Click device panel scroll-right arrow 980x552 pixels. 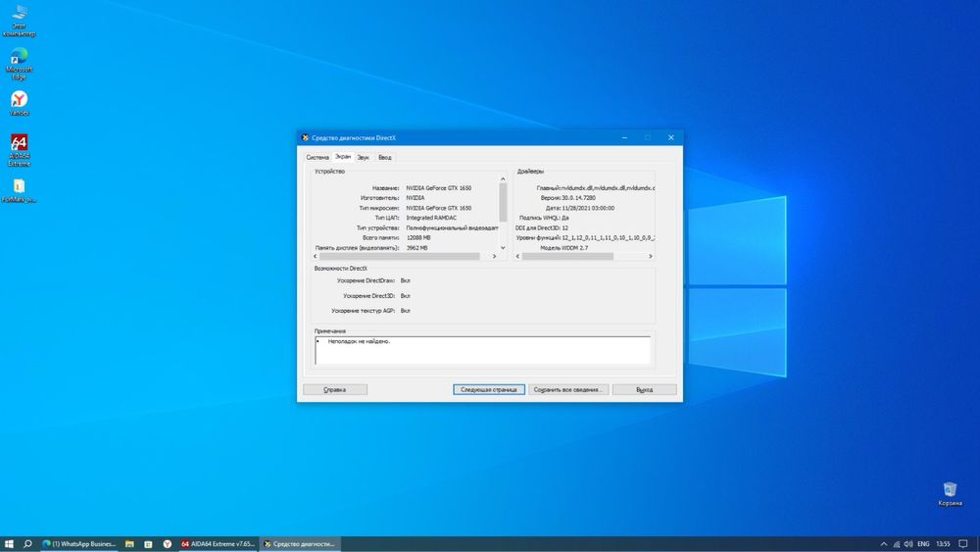[494, 256]
